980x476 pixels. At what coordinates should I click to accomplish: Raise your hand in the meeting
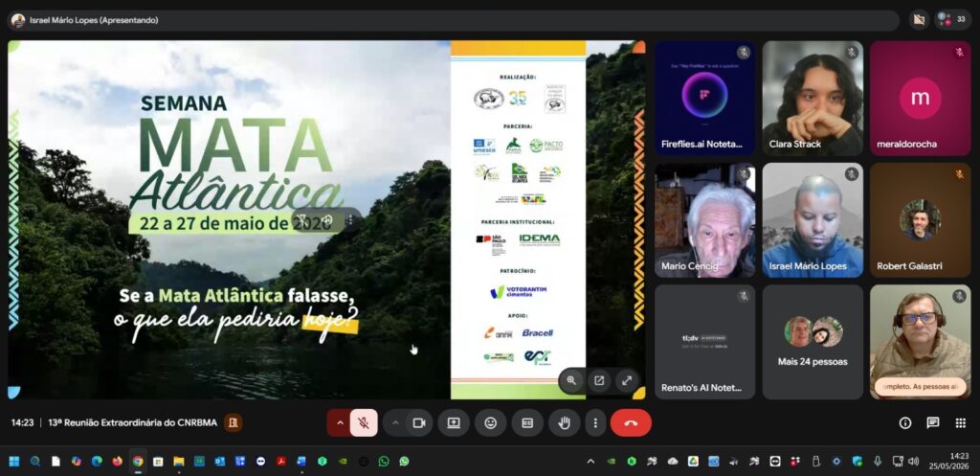tap(565, 423)
